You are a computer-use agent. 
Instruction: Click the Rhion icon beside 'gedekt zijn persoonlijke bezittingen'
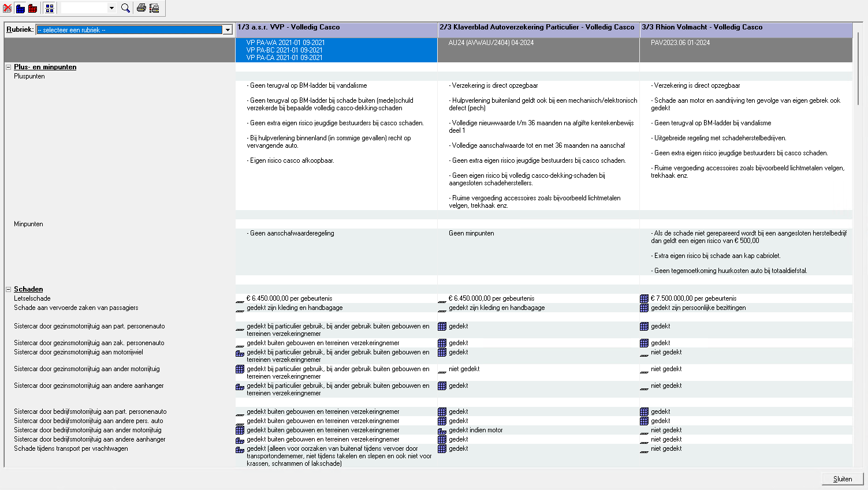pos(644,308)
